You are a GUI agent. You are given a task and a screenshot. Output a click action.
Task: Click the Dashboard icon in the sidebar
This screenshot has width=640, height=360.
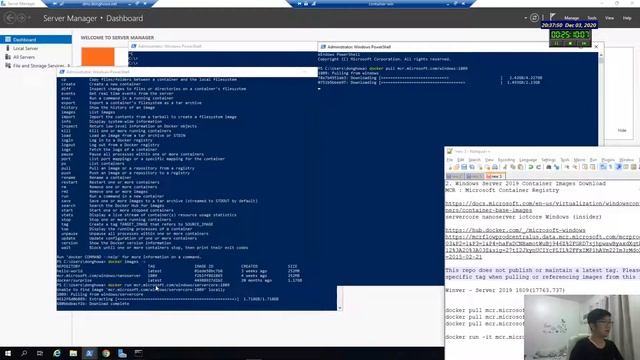(x=8, y=39)
